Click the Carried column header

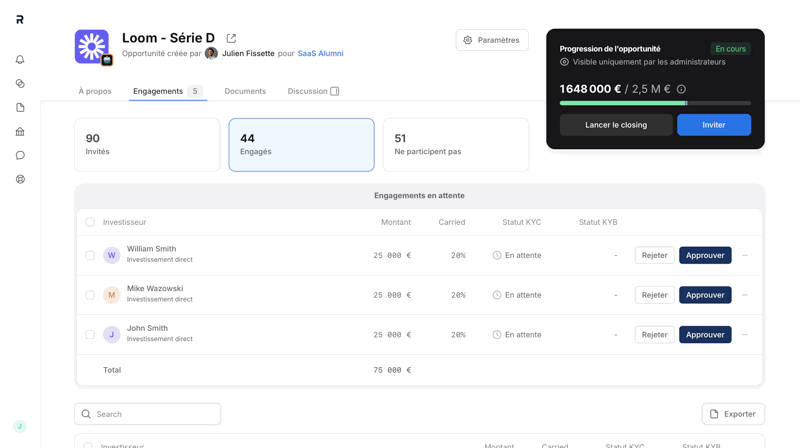(x=452, y=222)
